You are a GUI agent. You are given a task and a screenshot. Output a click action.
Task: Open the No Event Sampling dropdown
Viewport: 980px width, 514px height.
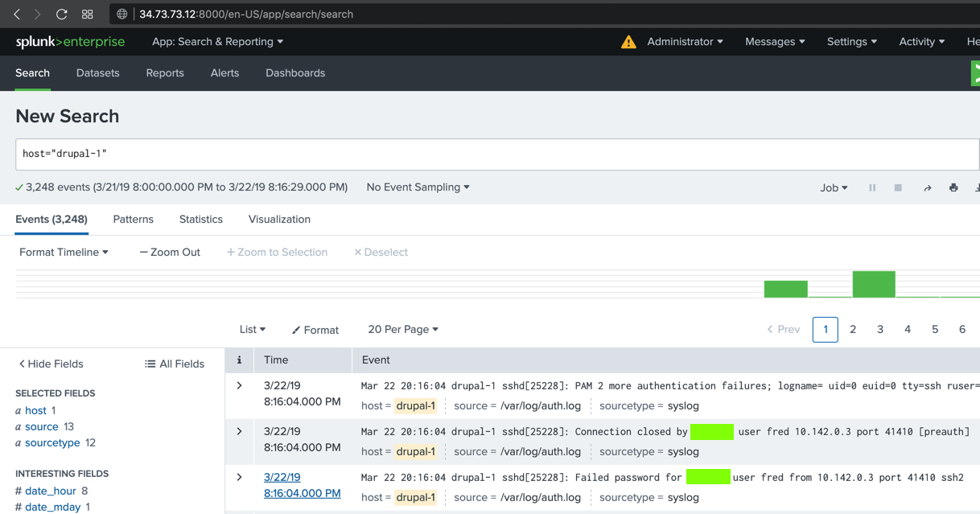tap(418, 187)
